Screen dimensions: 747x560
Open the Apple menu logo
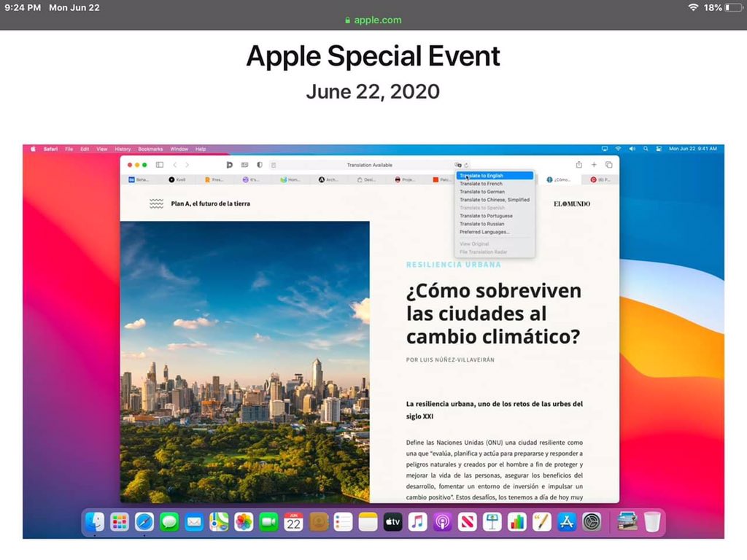(x=34, y=149)
